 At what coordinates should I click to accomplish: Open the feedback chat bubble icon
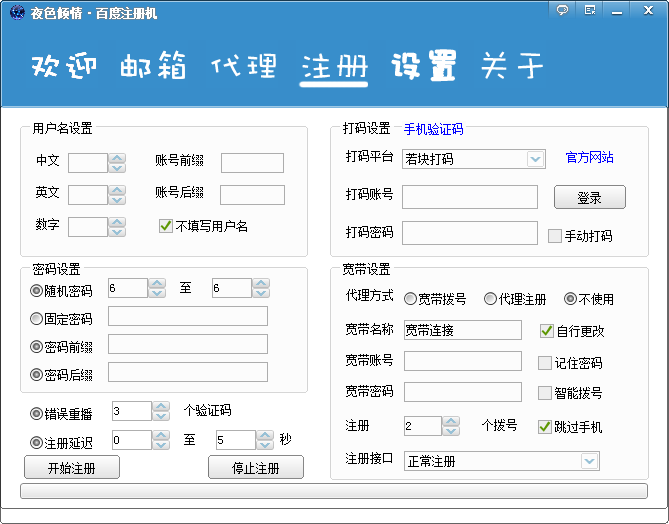point(562,10)
